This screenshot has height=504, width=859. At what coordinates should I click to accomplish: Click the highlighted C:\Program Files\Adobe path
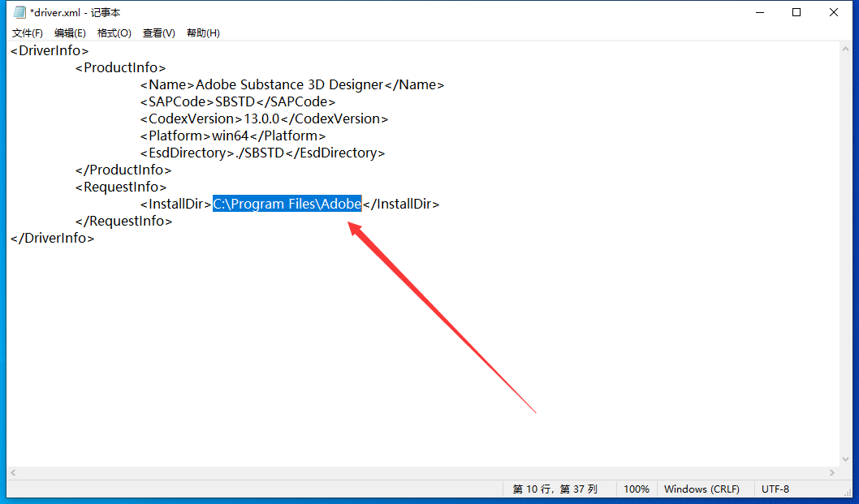coord(287,204)
